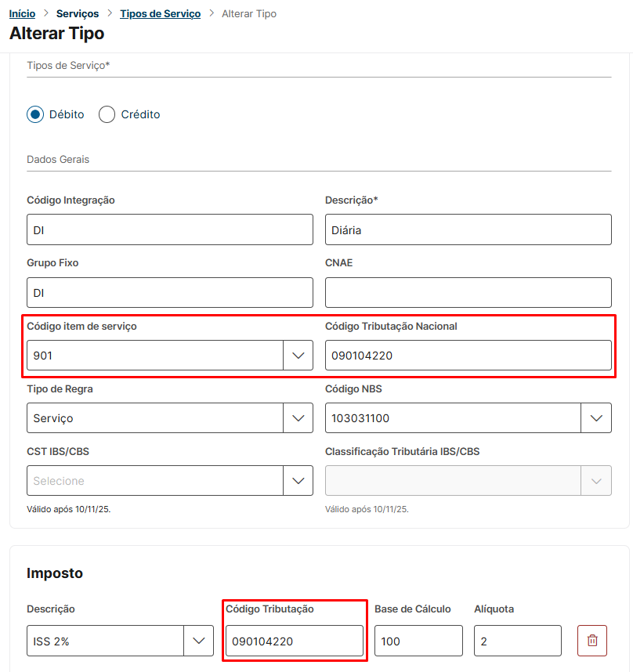The image size is (633, 672).
Task: Focus the Descrição field containing Diária
Action: [468, 230]
